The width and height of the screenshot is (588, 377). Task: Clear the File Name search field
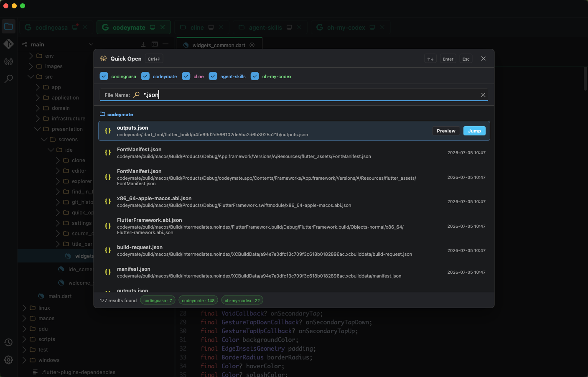(x=483, y=95)
